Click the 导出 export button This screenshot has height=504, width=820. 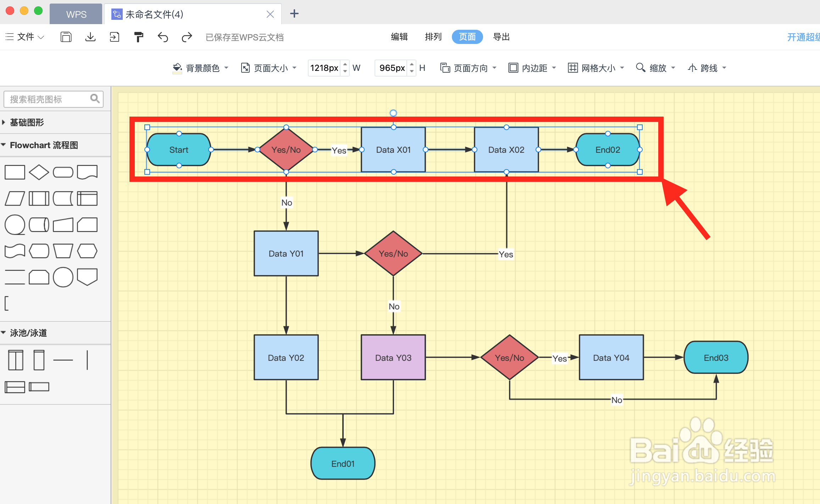coord(501,37)
